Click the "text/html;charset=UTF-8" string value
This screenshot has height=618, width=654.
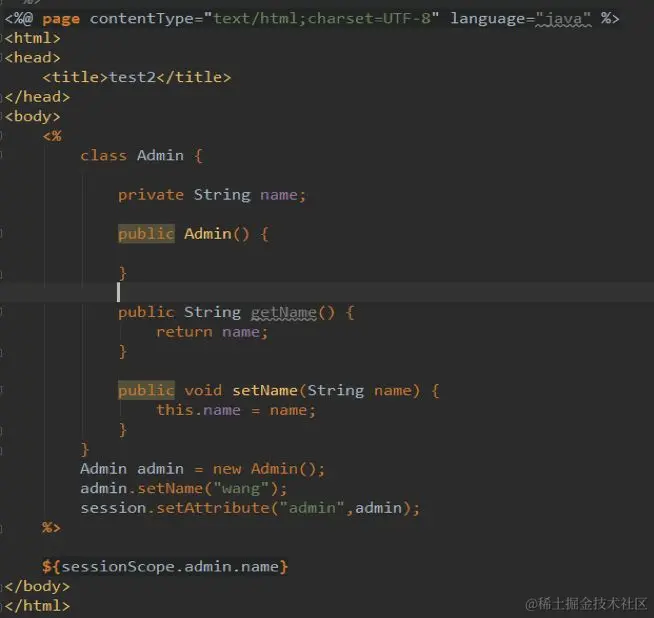pos(321,18)
